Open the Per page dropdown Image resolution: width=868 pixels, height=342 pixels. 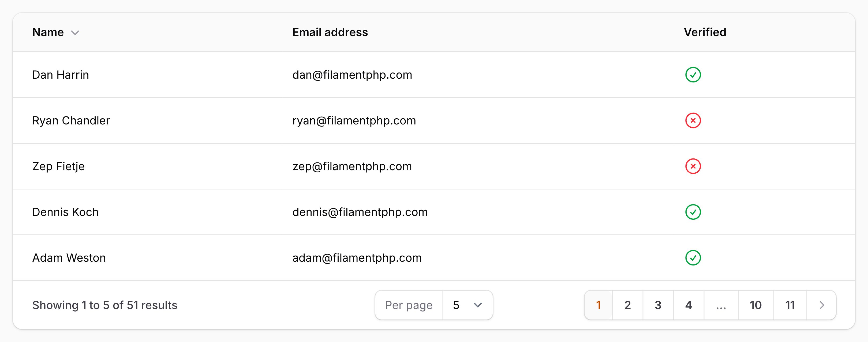467,305
